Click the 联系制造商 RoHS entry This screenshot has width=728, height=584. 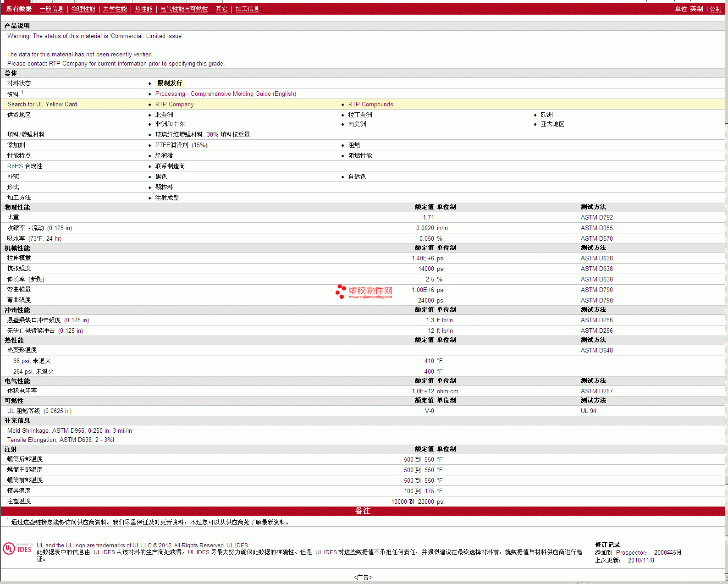170,166
